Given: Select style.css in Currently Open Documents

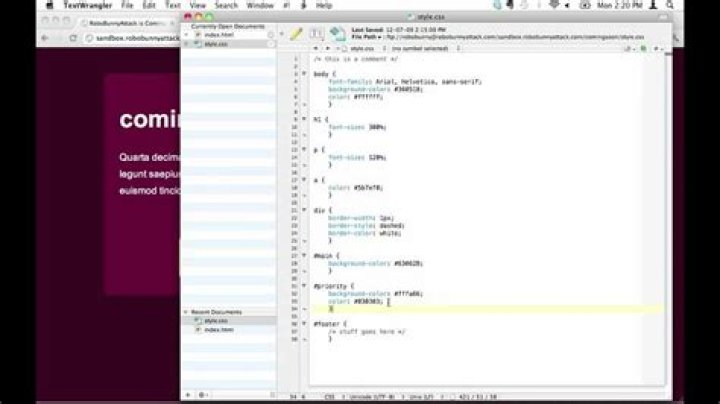Looking at the screenshot, I should [216, 44].
